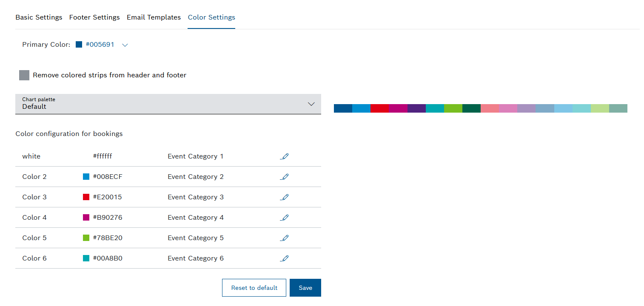Screen dimensions: 644x306
Task: Open the Footer Settings tab
Action: 94,17
